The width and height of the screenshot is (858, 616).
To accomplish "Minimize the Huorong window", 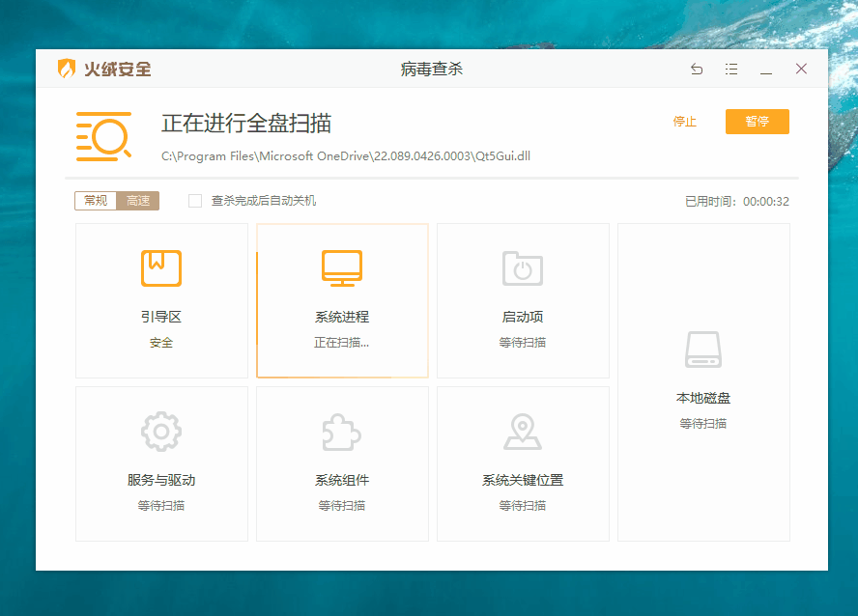I will coord(766,69).
